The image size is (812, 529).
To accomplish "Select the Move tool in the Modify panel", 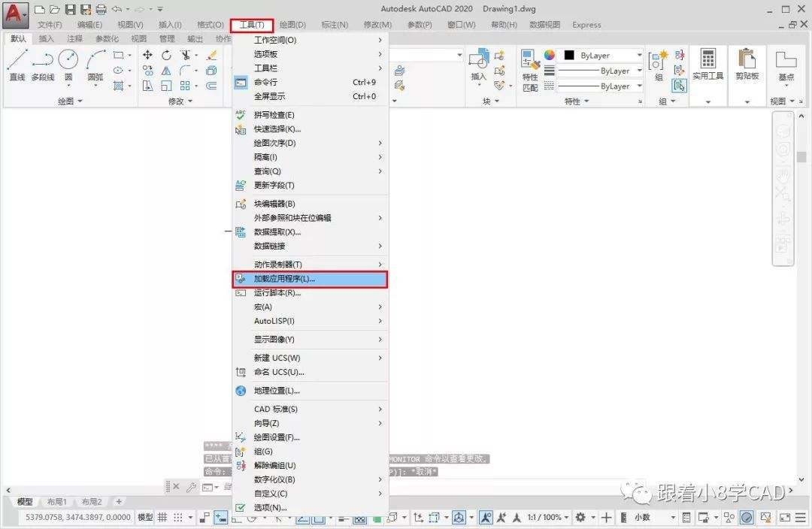I will click(x=148, y=55).
